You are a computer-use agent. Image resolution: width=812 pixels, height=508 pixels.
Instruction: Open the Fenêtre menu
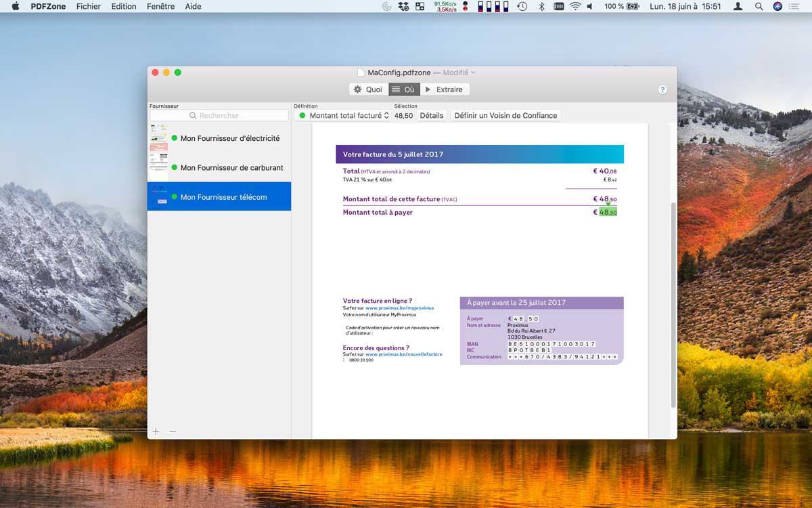pos(160,6)
